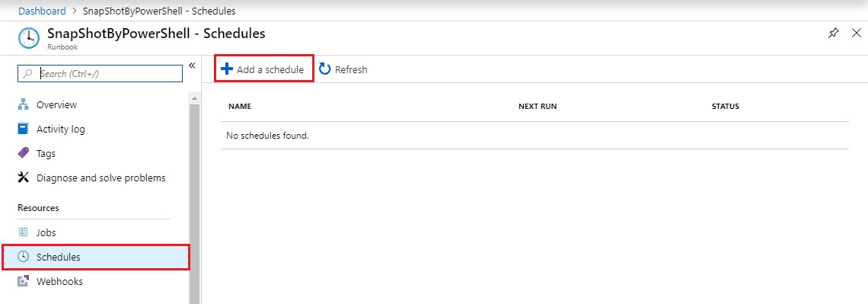Click the Activity log book icon
The image size is (868, 304).
[x=24, y=129]
